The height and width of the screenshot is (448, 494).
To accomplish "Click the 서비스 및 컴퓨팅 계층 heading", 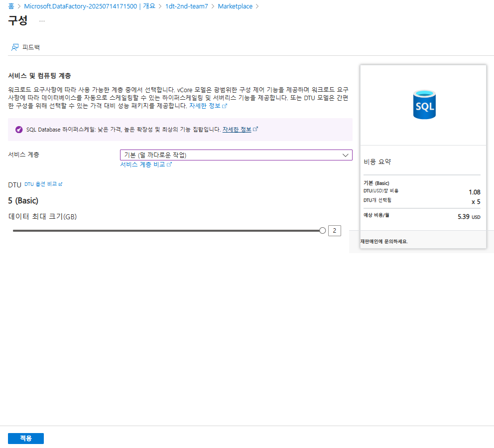I will click(39, 76).
